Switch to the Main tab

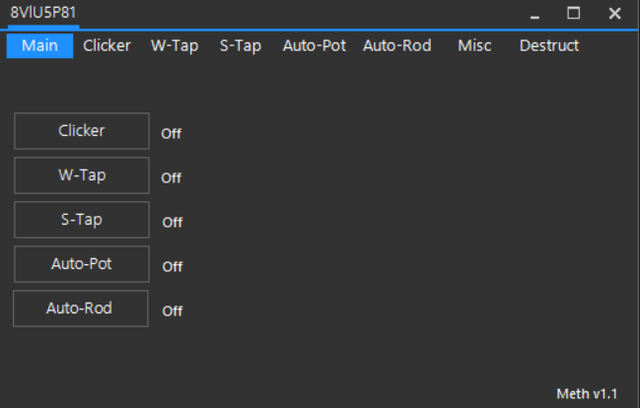40,46
